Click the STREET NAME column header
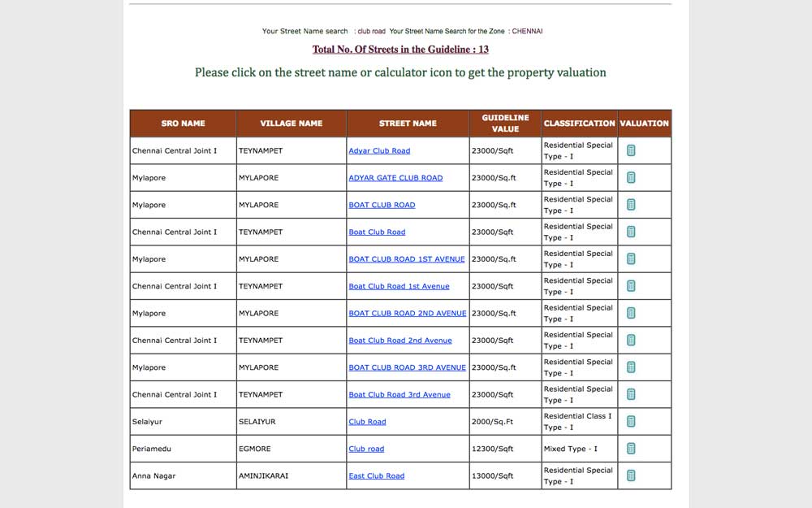The image size is (812, 508). (x=407, y=123)
